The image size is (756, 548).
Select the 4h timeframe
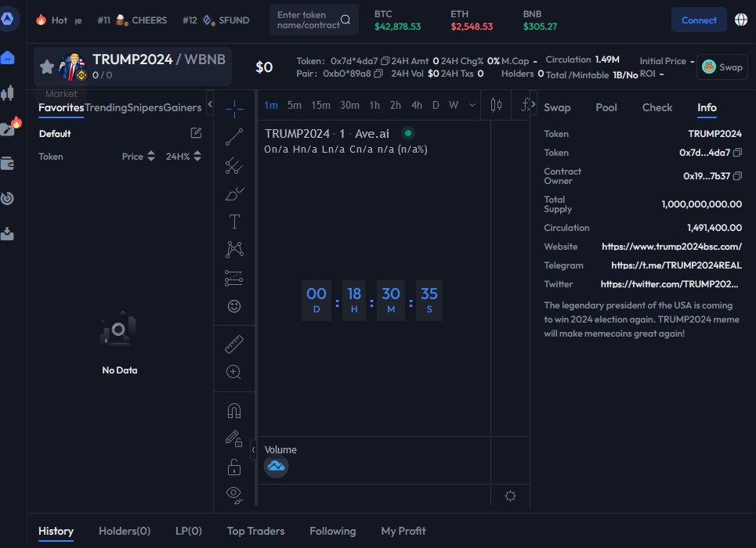[417, 105]
